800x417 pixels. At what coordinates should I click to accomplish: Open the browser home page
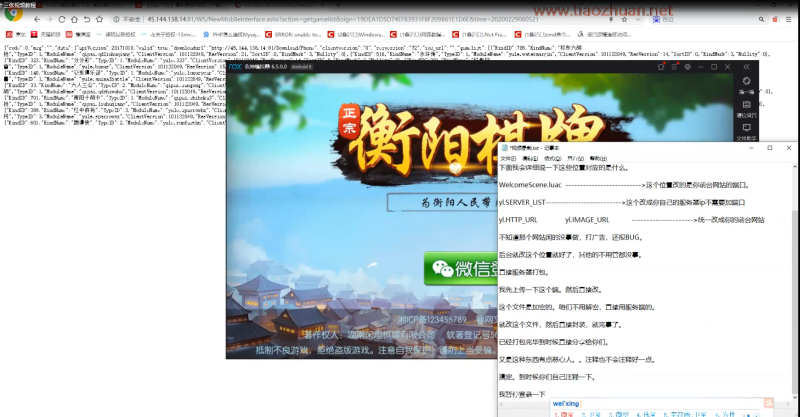pos(74,19)
